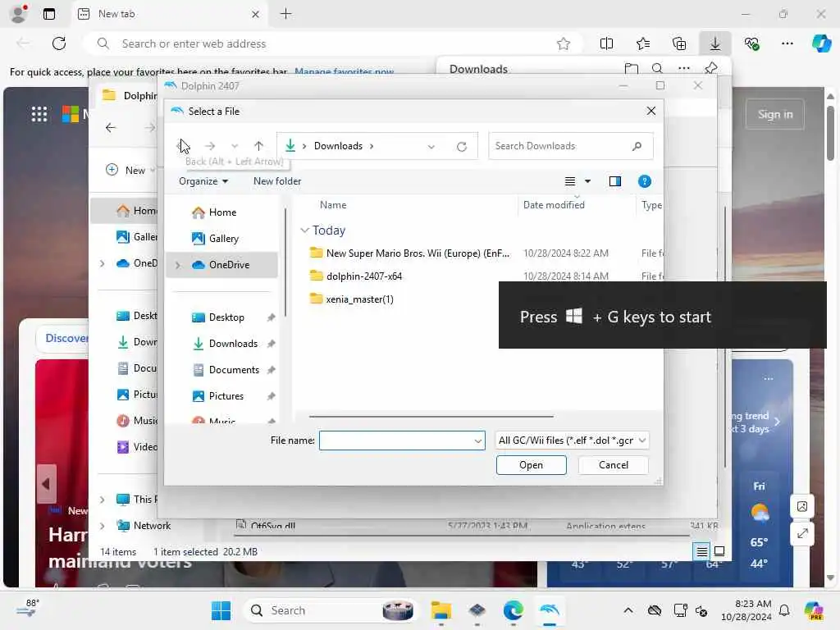Switch File Explorer to details view
This screenshot has height=630, width=840.
tap(702, 551)
